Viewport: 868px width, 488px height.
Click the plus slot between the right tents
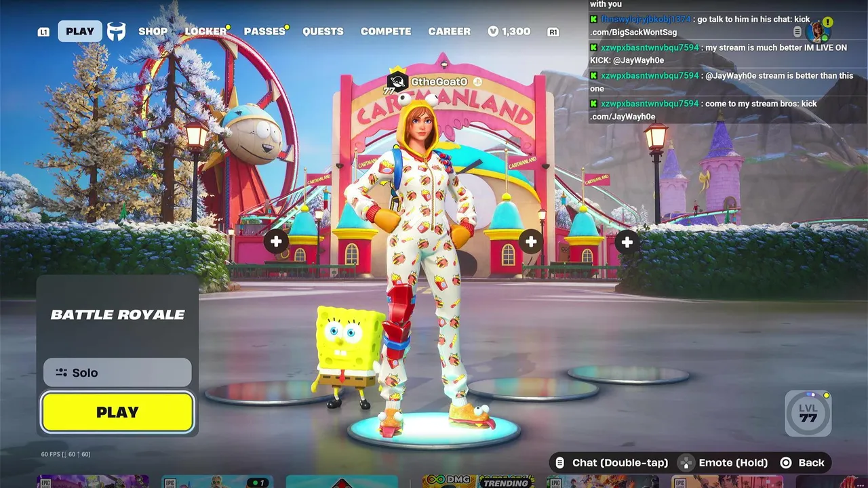coord(531,241)
